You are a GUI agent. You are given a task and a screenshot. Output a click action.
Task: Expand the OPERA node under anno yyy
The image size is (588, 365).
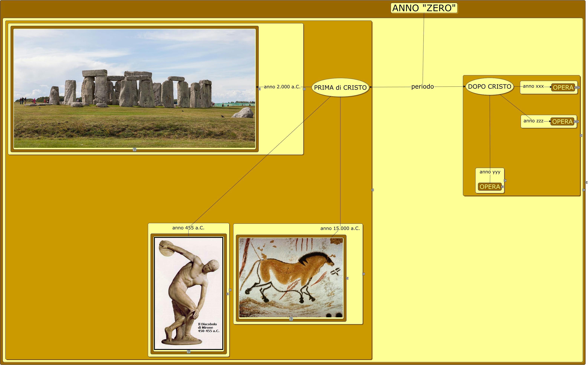point(502,187)
